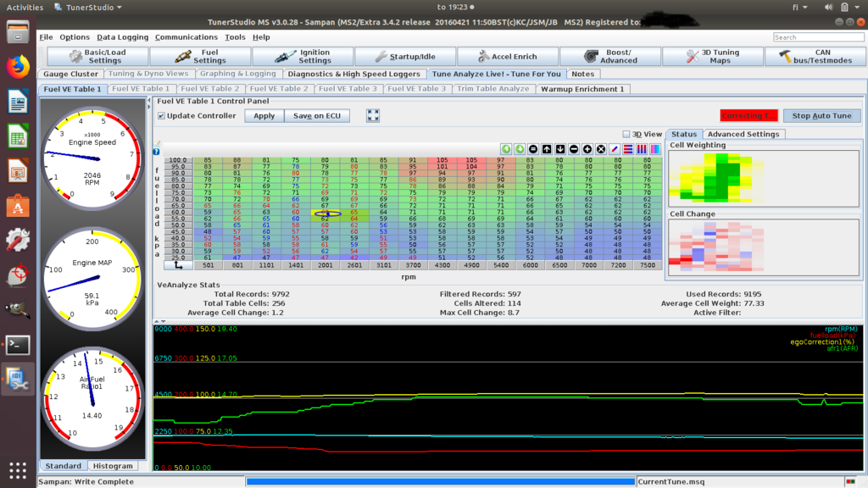Viewport: 868px width, 488px height.
Task: Open the Data Logging menu
Action: [x=122, y=37]
